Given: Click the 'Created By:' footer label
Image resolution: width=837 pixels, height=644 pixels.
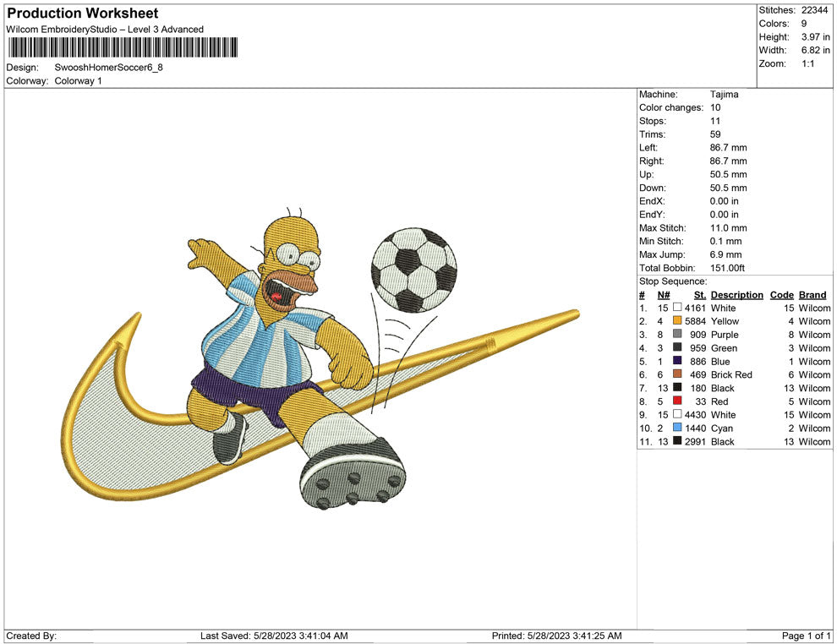Looking at the screenshot, I should click(x=31, y=636).
